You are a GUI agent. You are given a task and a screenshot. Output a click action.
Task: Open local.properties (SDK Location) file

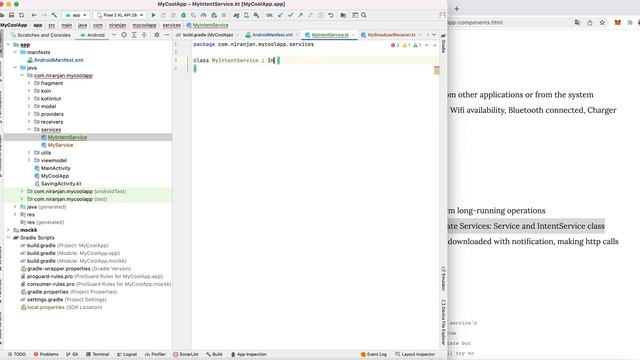(x=61, y=307)
